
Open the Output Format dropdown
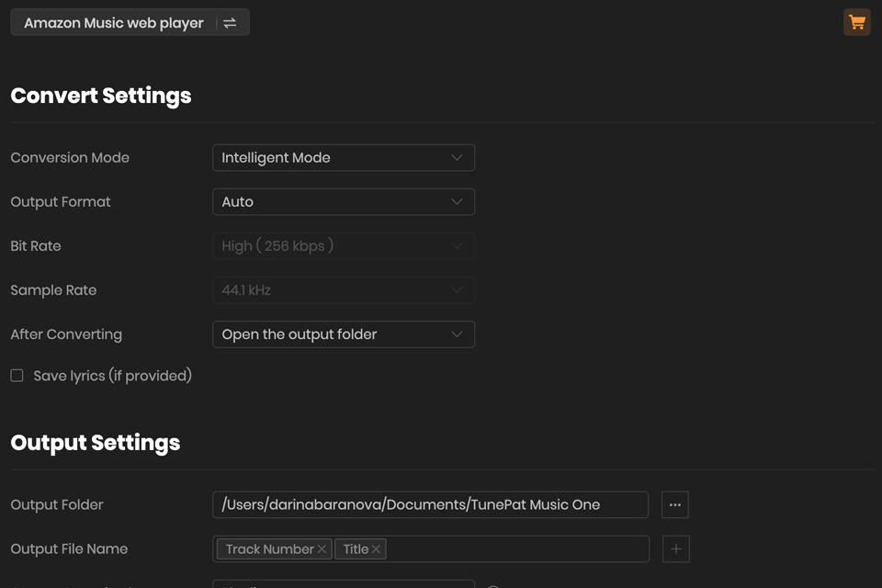point(343,201)
